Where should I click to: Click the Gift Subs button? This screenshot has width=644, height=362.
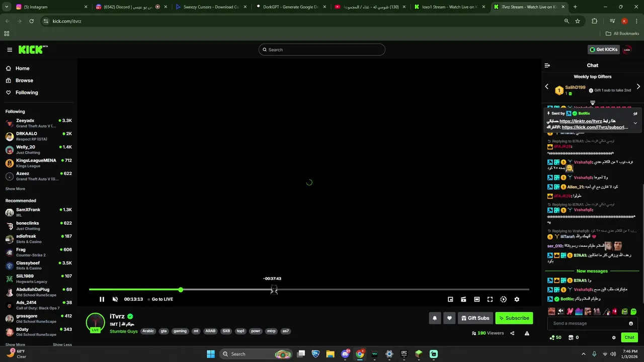click(x=475, y=318)
